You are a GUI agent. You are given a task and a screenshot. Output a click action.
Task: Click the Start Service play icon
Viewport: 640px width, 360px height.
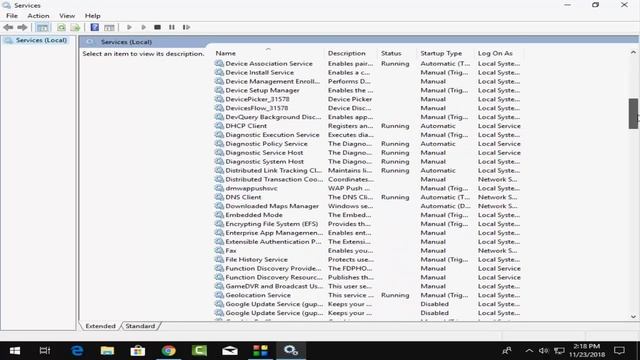pyautogui.click(x=129, y=27)
